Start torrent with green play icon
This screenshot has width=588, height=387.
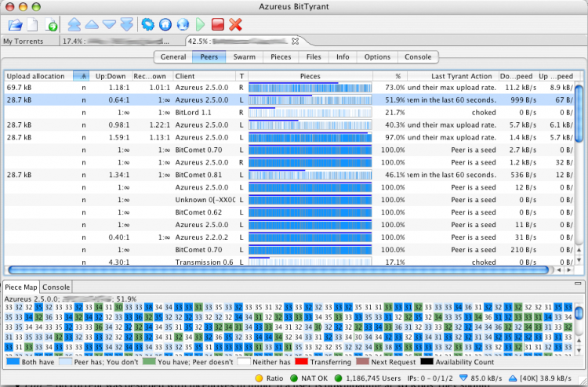(x=200, y=25)
